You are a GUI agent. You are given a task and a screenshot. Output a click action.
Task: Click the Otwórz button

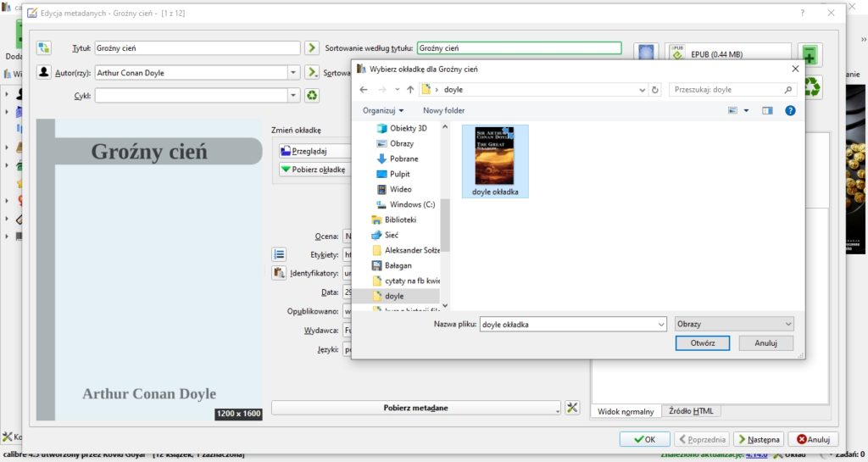coord(703,343)
